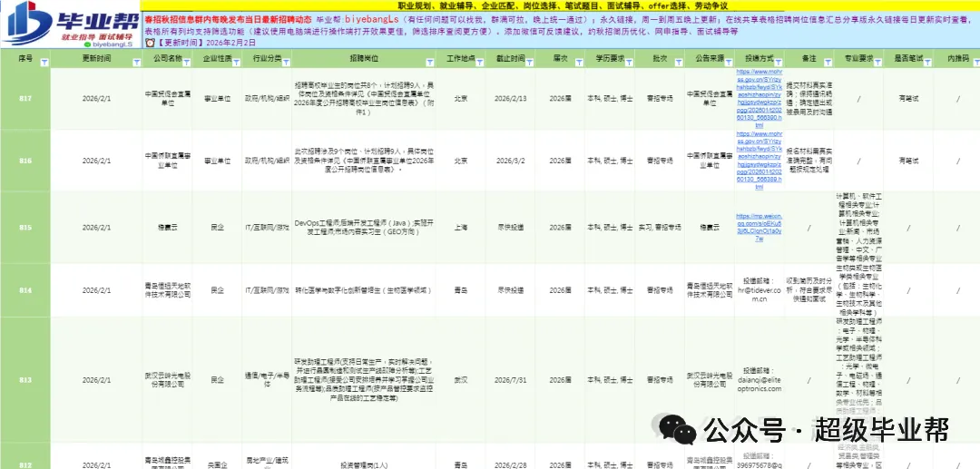Click the daianqi@eliteoptronics.com email address
The image size is (980, 469).
pos(759,384)
